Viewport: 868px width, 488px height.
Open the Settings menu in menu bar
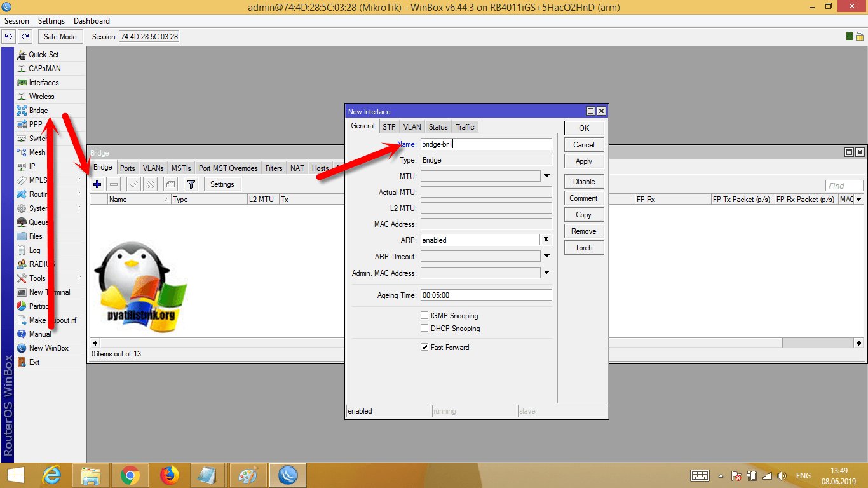pyautogui.click(x=51, y=21)
